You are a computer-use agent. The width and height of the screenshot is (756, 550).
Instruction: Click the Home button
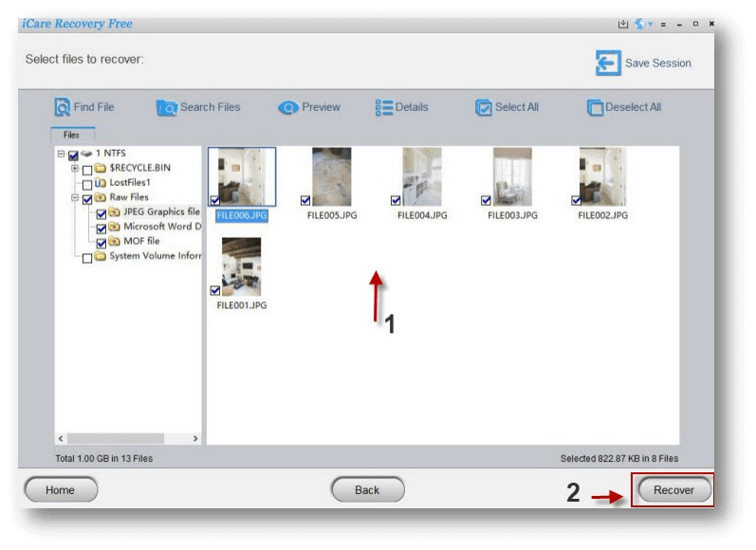coord(61,489)
